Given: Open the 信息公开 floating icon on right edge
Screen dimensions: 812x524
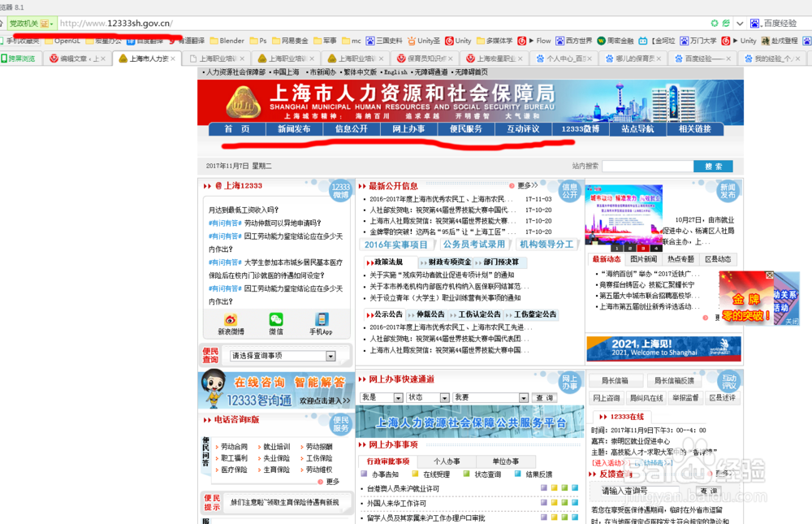Looking at the screenshot, I should coord(570,191).
